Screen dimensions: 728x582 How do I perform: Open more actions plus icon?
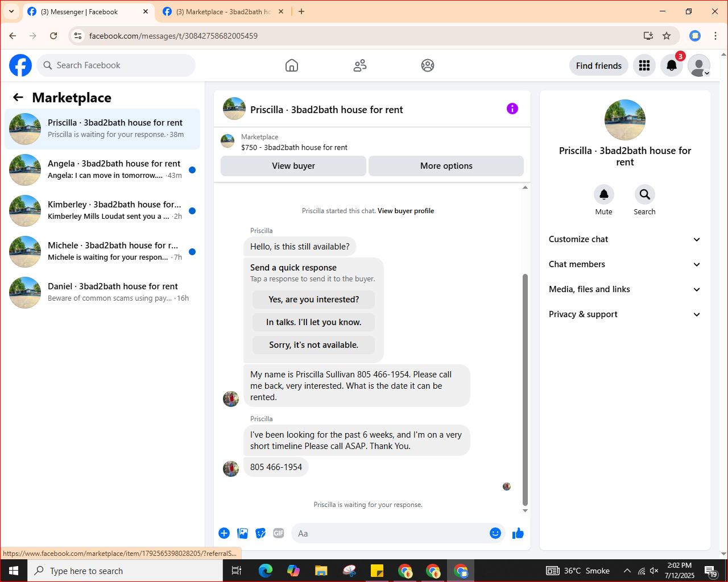[224, 533]
